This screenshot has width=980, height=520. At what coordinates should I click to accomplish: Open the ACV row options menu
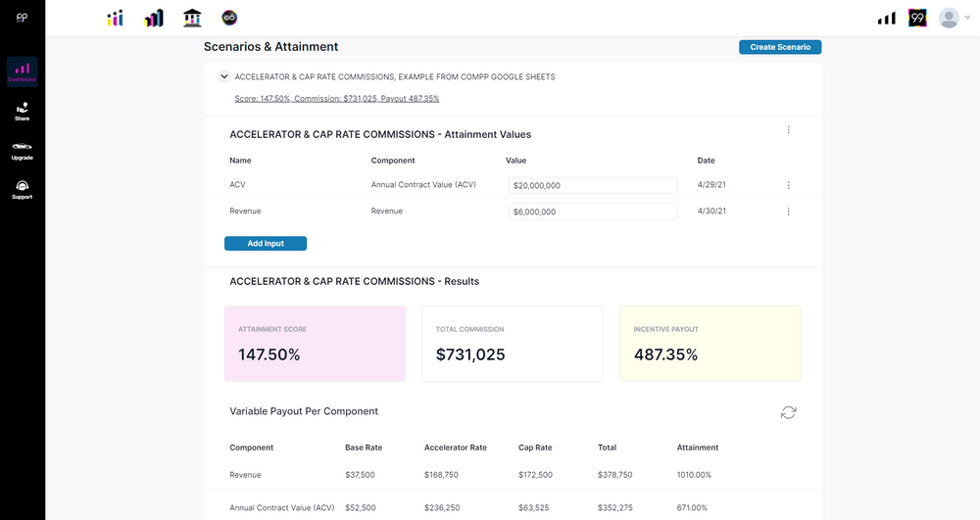click(788, 185)
